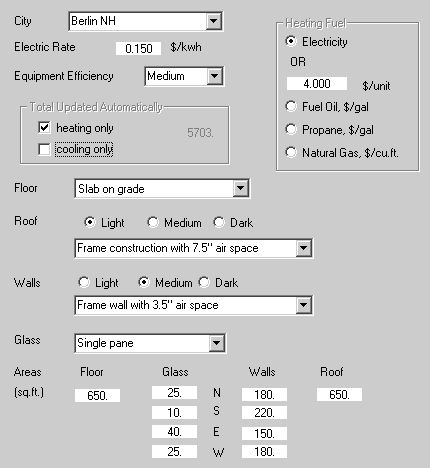Set walls color to Light

[84, 282]
